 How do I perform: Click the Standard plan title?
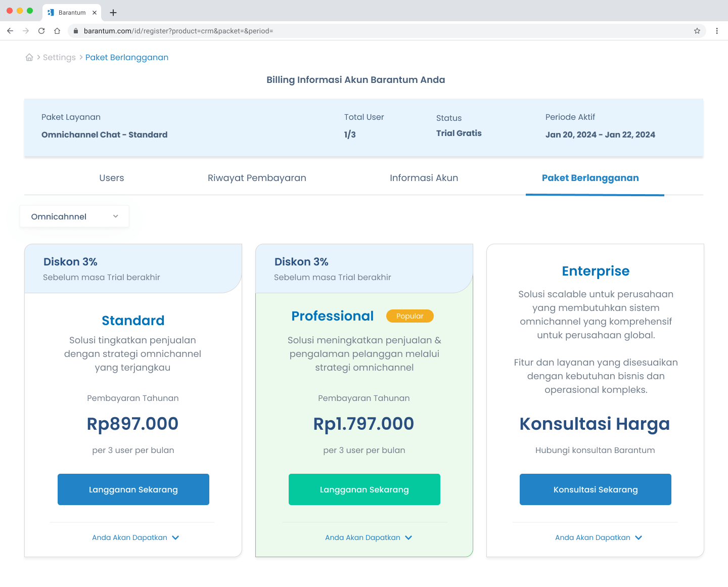(133, 321)
